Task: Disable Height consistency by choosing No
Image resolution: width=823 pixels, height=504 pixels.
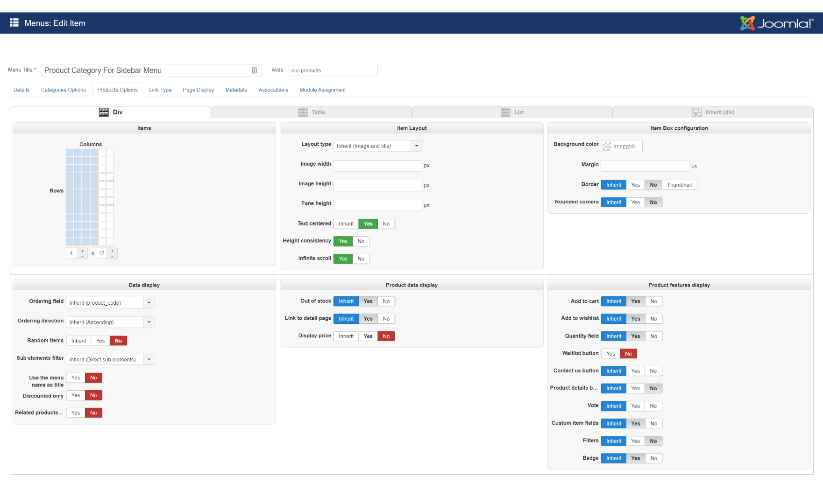Action: tap(361, 241)
